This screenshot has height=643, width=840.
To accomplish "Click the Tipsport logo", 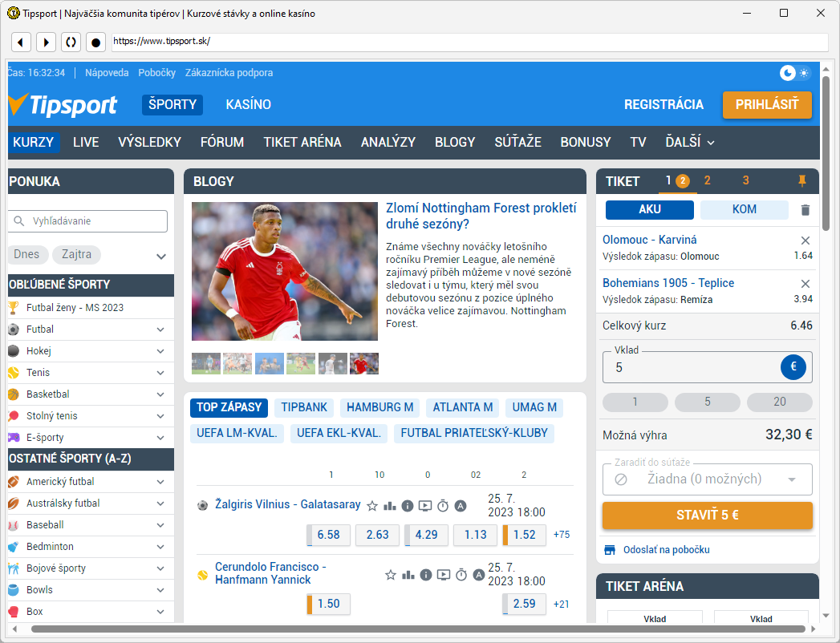I will click(63, 104).
